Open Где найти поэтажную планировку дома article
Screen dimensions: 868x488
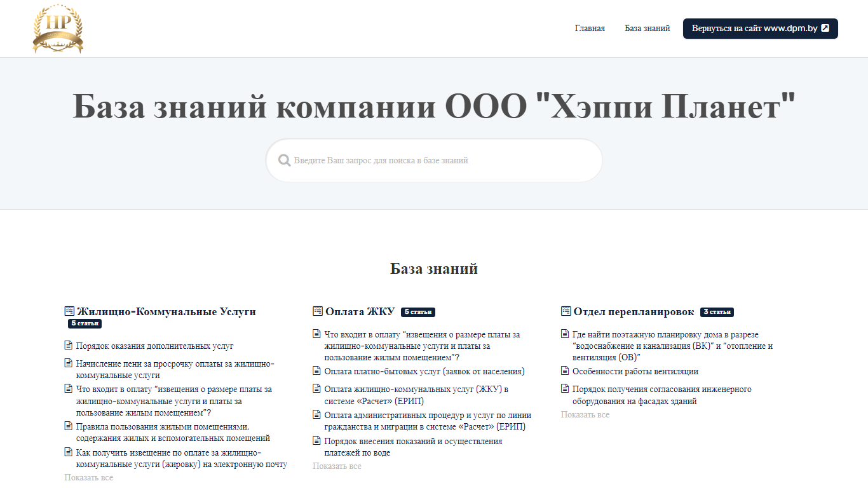(673, 346)
